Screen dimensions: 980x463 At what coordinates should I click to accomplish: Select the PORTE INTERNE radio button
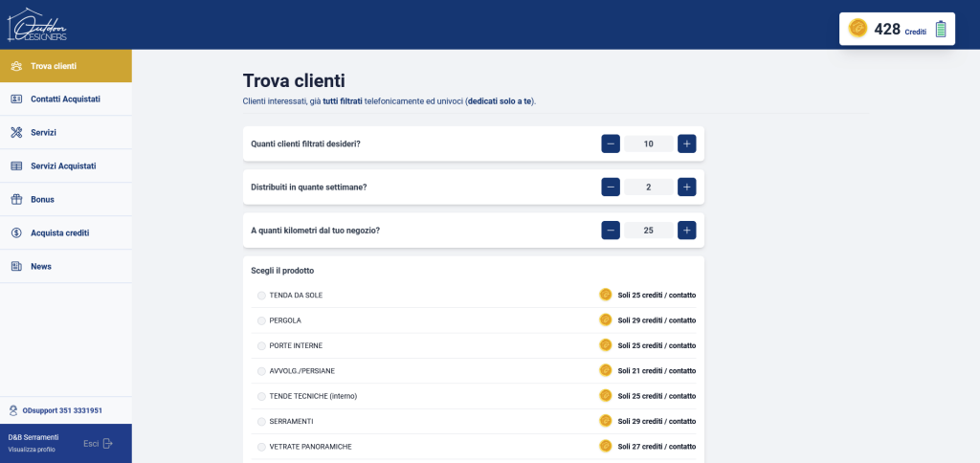[x=261, y=346]
